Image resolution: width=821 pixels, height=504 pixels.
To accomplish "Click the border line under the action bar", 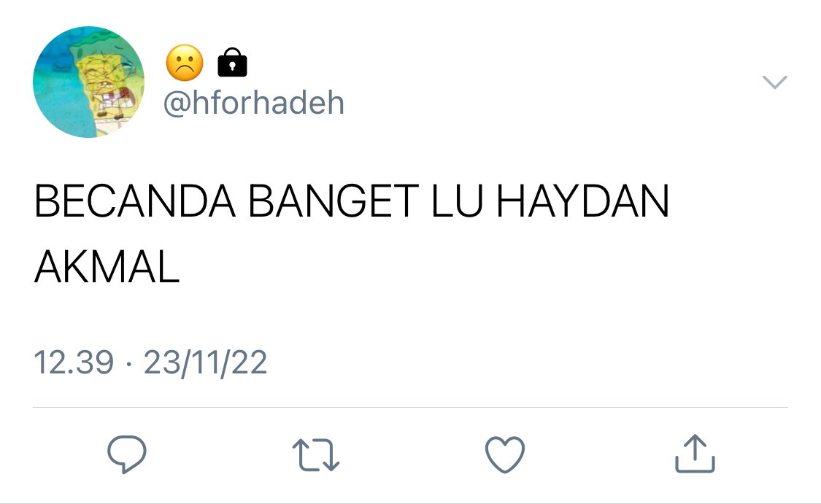I will pyautogui.click(x=410, y=503).
